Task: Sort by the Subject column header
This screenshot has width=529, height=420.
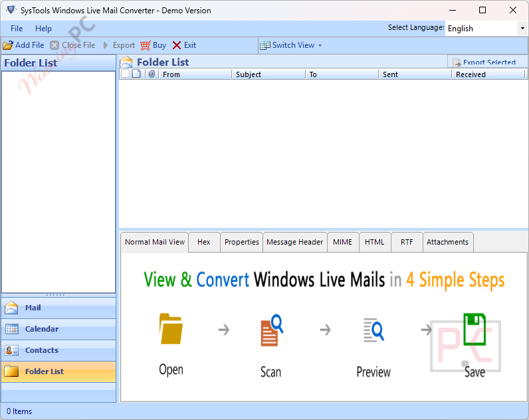Action: tap(268, 74)
